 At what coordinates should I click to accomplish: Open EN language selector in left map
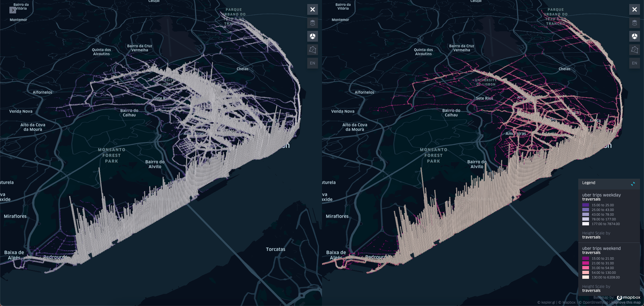pyautogui.click(x=313, y=63)
